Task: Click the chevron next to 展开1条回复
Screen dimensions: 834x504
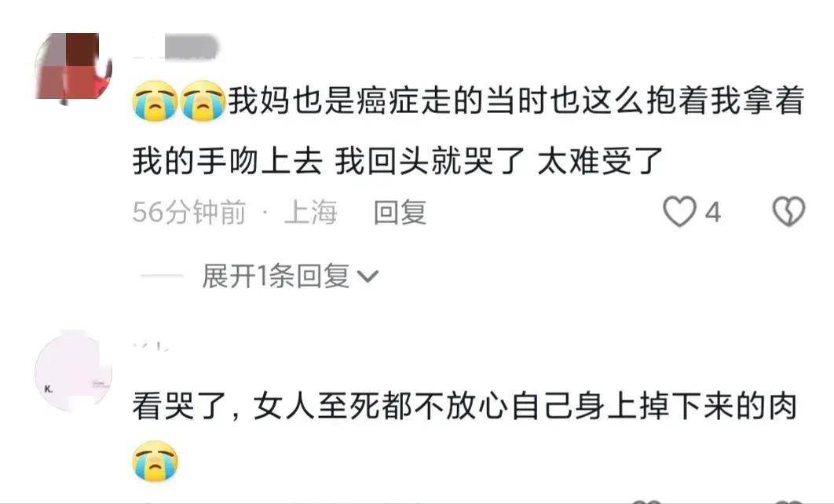Action: tap(367, 276)
